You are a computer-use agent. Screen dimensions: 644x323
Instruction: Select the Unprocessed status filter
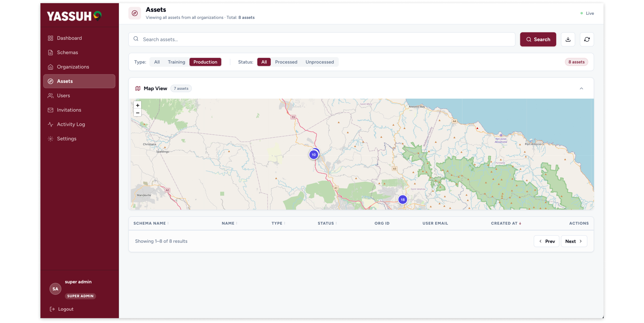(319, 62)
